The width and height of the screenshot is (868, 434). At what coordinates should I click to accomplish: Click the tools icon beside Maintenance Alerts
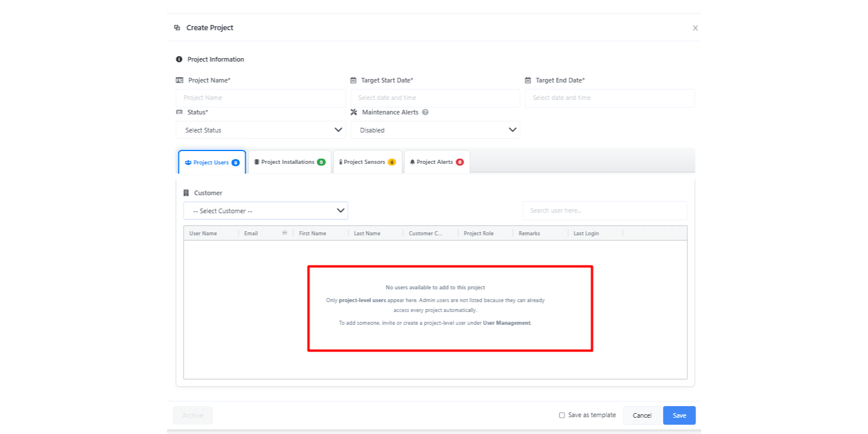tap(354, 112)
